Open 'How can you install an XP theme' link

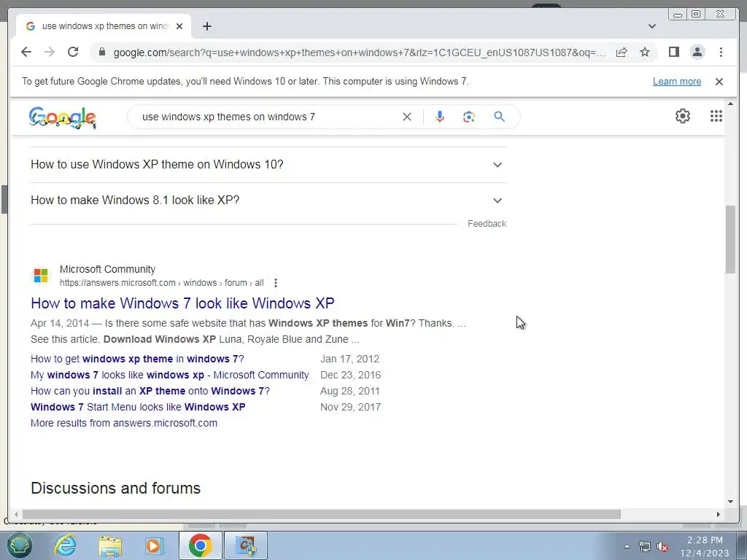click(150, 391)
